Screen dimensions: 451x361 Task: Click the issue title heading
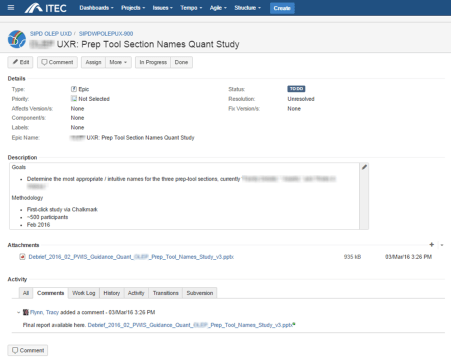point(134,44)
